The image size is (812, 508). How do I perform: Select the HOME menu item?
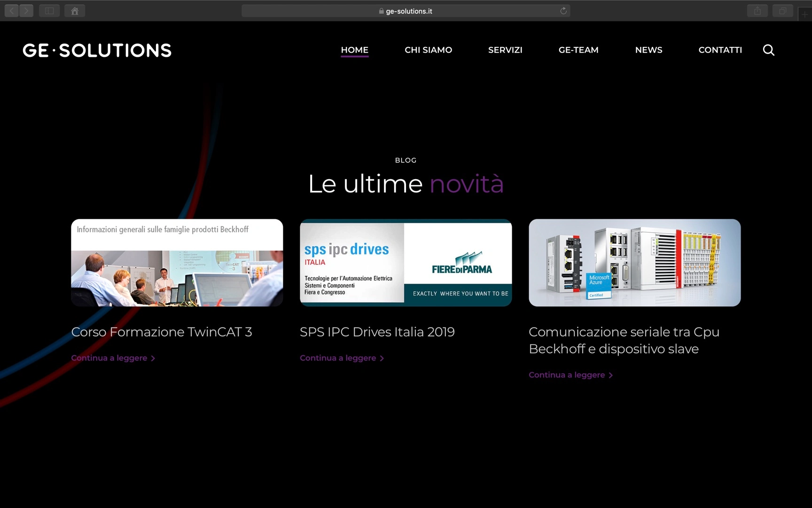coord(355,50)
